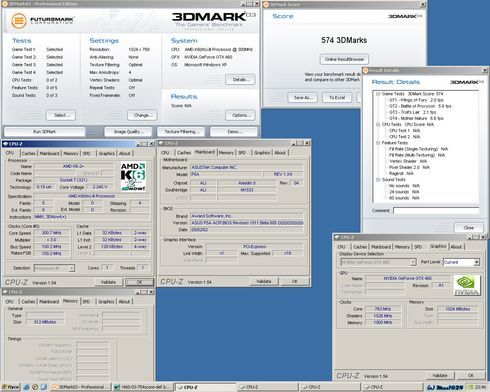
Task: Select 'GT3 - Troll's Lair' result row
Action: tap(413, 112)
